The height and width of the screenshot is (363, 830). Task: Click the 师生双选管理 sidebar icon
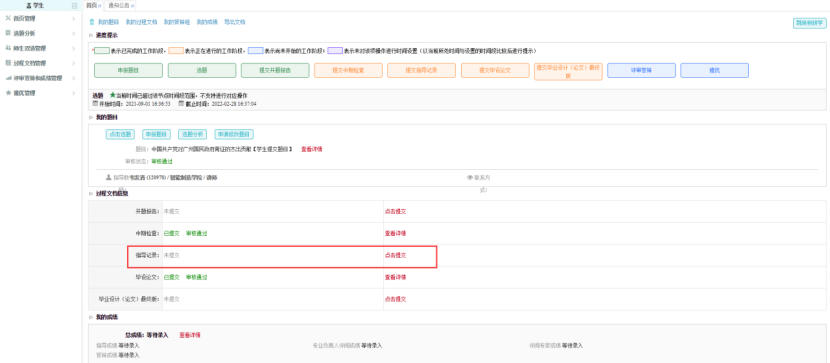(x=8, y=48)
